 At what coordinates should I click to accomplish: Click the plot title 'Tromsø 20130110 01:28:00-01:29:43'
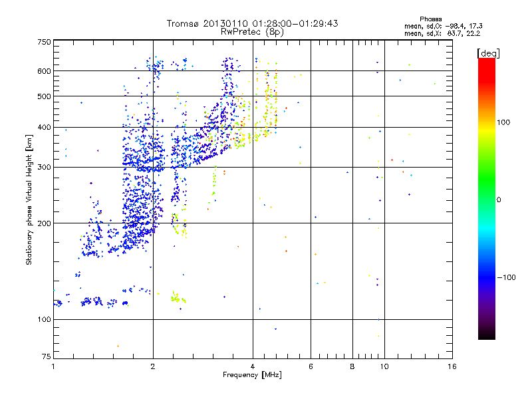[x=252, y=23]
